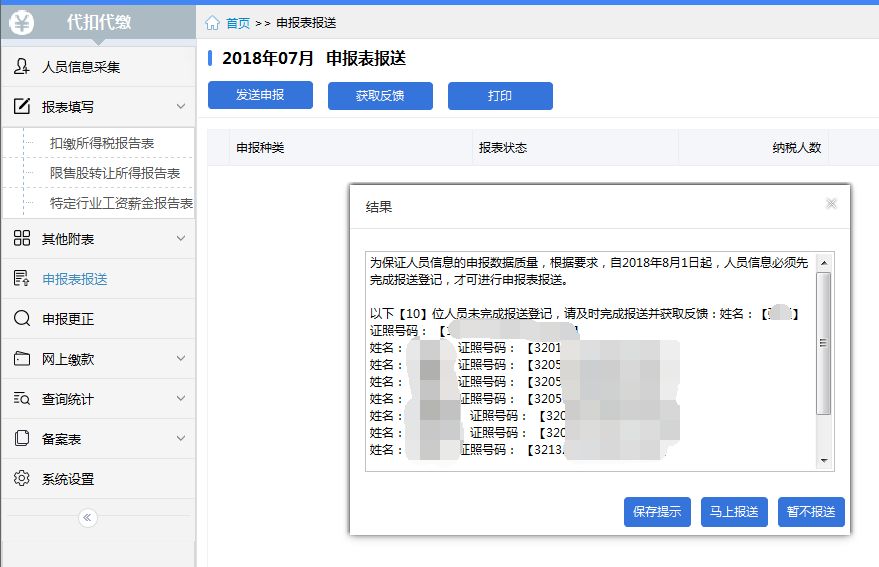Click the 人员信息采集 person icon

coord(21,66)
